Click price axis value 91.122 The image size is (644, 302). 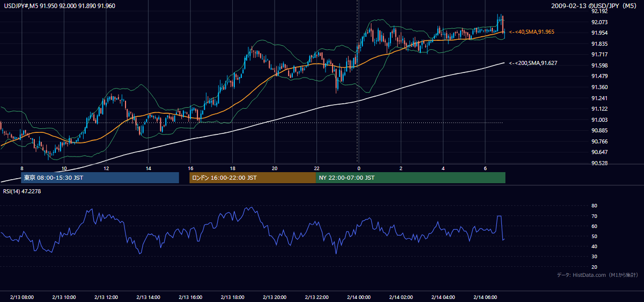[x=600, y=109]
